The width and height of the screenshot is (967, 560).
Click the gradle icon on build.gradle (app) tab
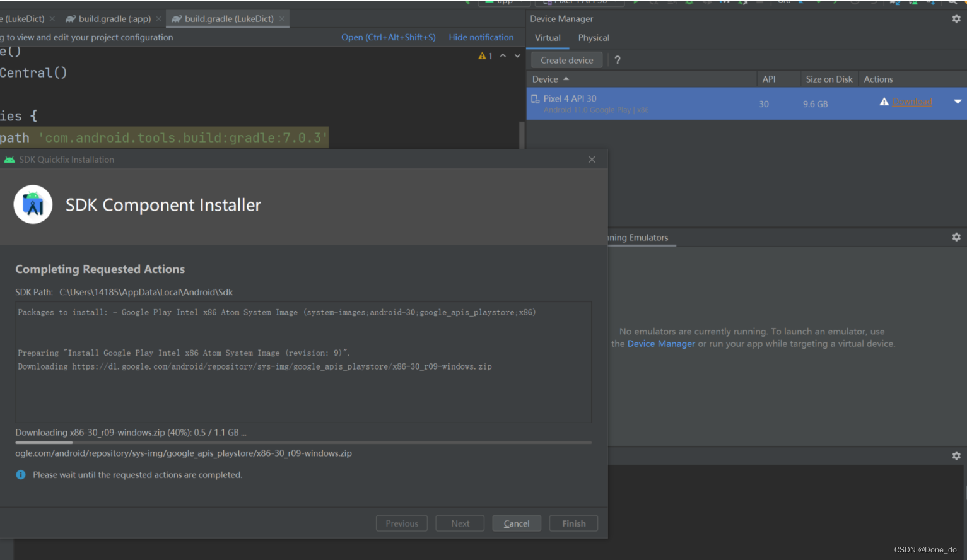[x=71, y=19]
